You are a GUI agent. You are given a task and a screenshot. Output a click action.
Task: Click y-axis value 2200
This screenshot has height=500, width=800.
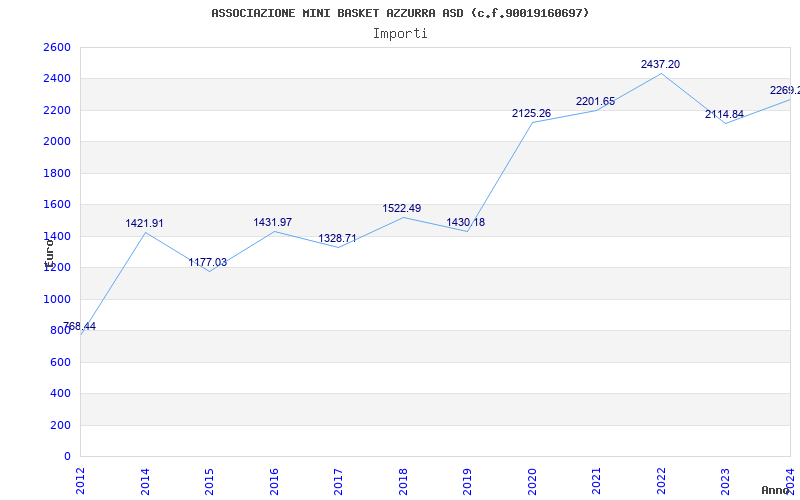coord(57,110)
